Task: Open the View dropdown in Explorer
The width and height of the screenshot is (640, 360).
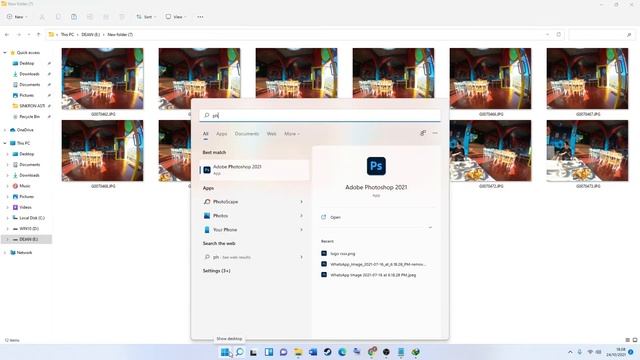Action: [x=176, y=17]
